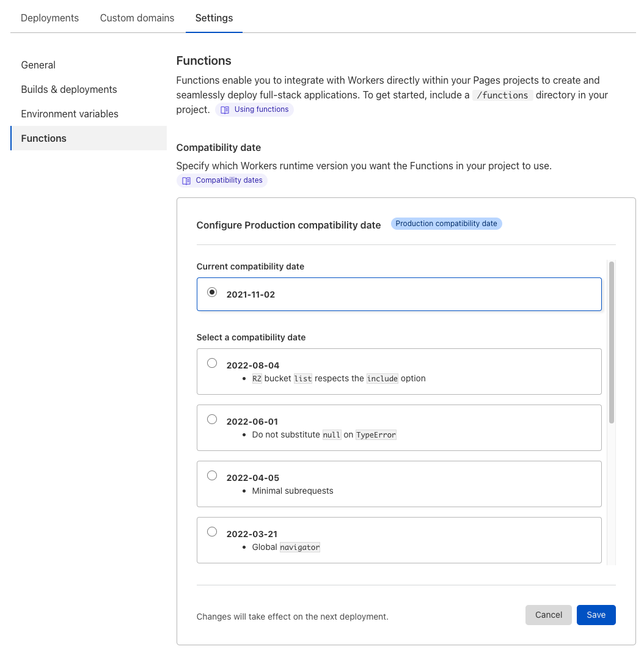The image size is (644, 652).
Task: Open General settings in sidebar
Action: click(x=38, y=65)
